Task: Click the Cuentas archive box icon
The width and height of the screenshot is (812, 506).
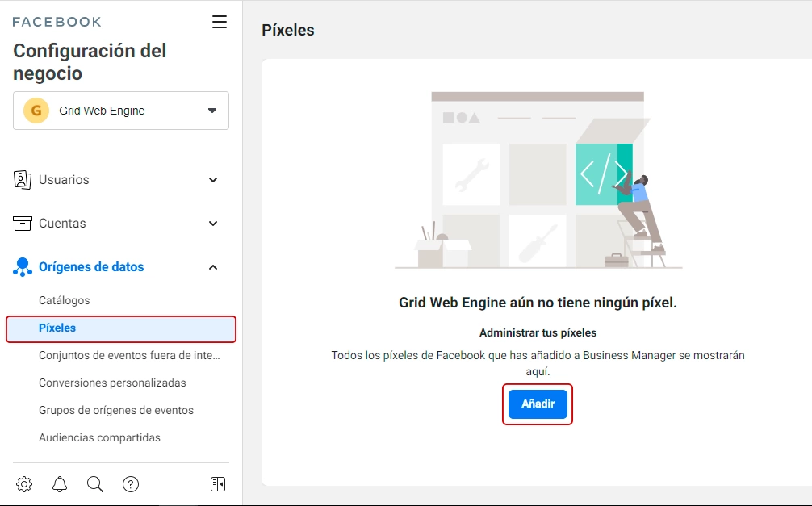Action: (23, 224)
